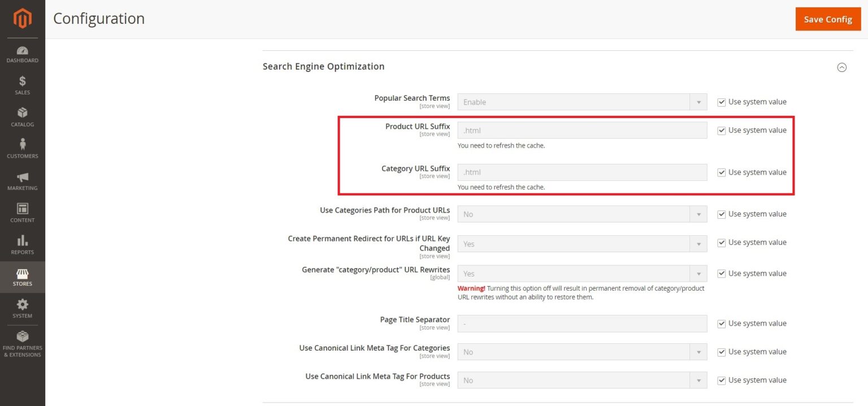The image size is (868, 406).
Task: Uncheck Use system value for Product URL Suffix
Action: pos(721,131)
